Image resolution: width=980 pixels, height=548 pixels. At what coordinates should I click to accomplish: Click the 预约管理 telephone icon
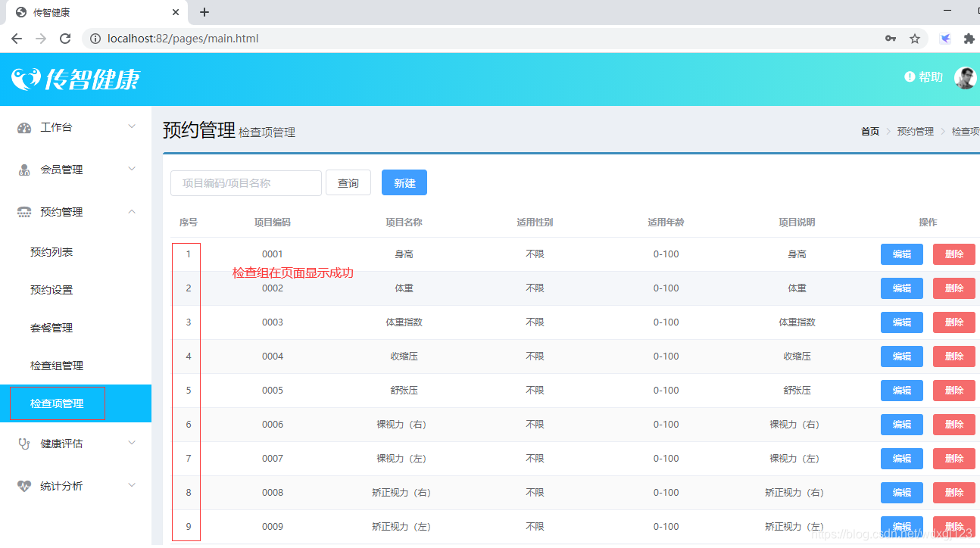tap(24, 212)
